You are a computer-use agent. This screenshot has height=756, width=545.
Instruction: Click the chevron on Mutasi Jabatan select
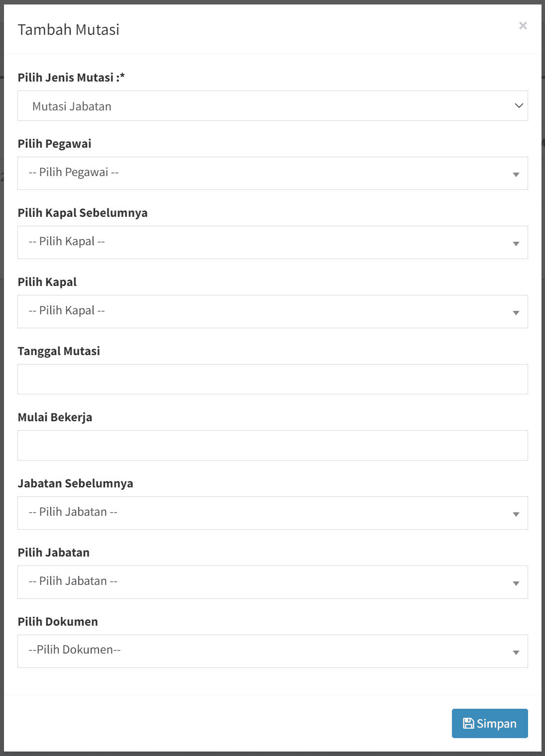coord(519,106)
